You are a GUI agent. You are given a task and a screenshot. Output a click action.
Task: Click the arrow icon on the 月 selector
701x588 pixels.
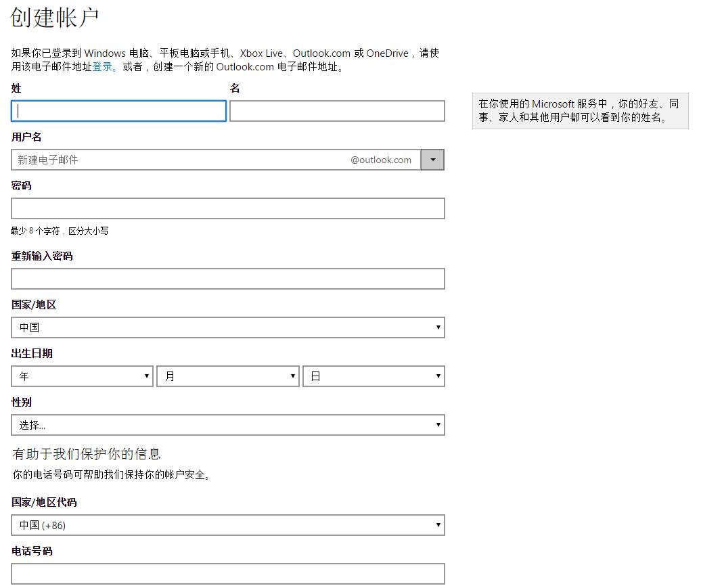[x=292, y=376]
